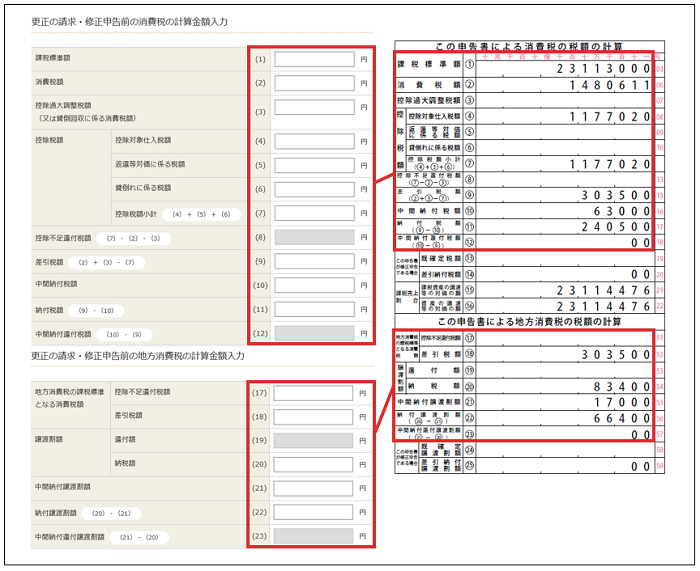Focus the 納税額 (20) input field
Screen dimensions: 700x571
point(314,464)
